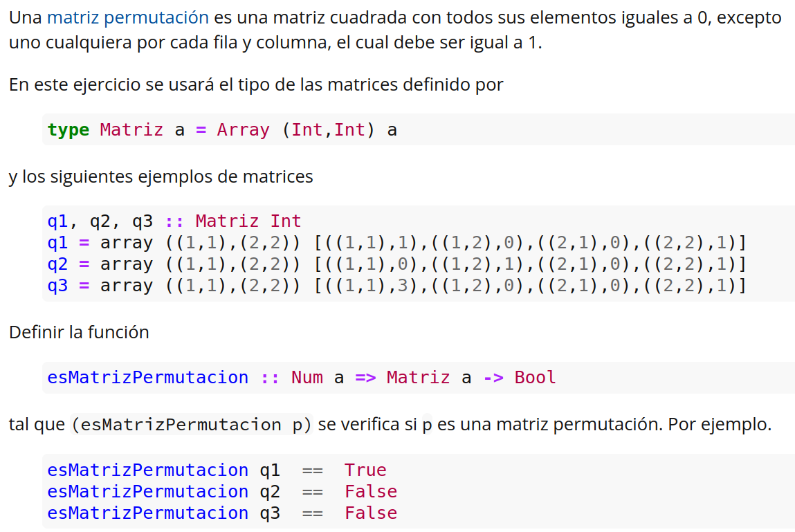This screenshot has height=532, width=795.
Task: Click the "y los siguientes ejemplos de matrices" text
Action: click(x=161, y=176)
